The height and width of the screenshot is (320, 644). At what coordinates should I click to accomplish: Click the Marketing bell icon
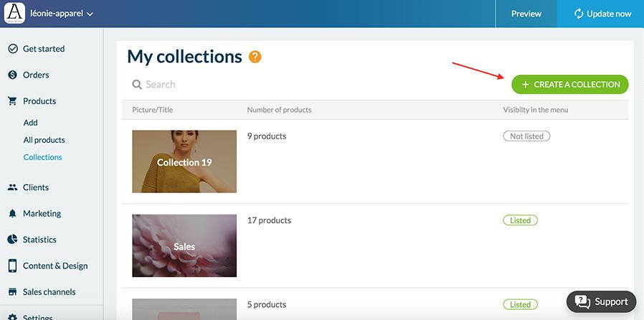pyautogui.click(x=12, y=214)
